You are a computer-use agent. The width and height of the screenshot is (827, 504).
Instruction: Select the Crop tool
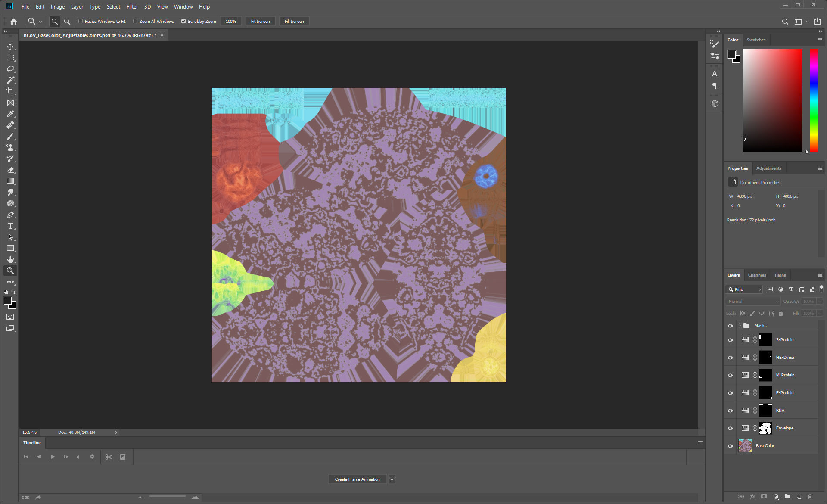coord(10,91)
